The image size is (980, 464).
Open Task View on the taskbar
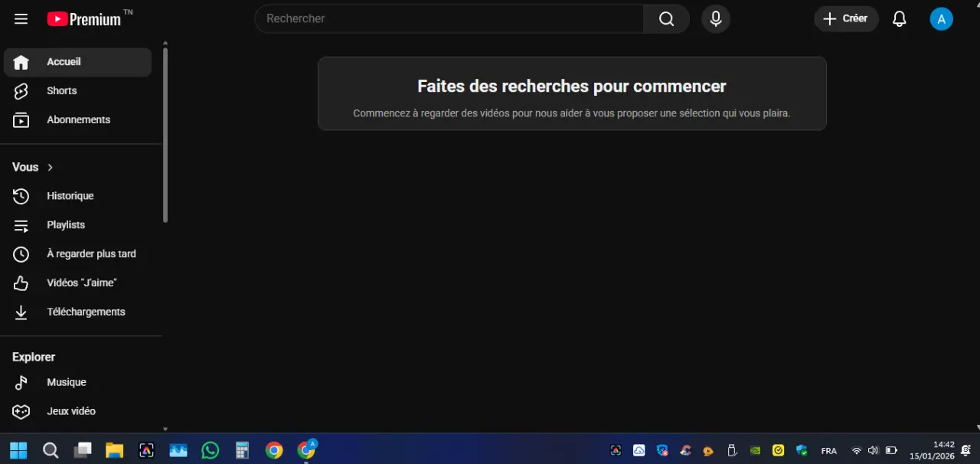click(83, 450)
